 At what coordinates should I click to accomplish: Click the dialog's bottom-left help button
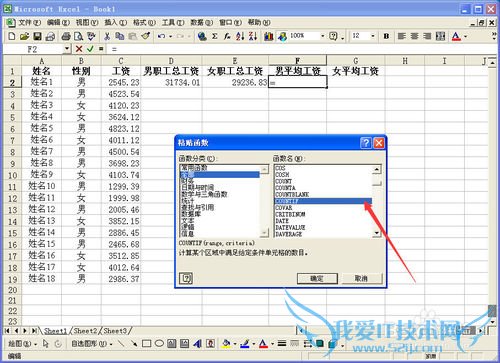(x=186, y=278)
